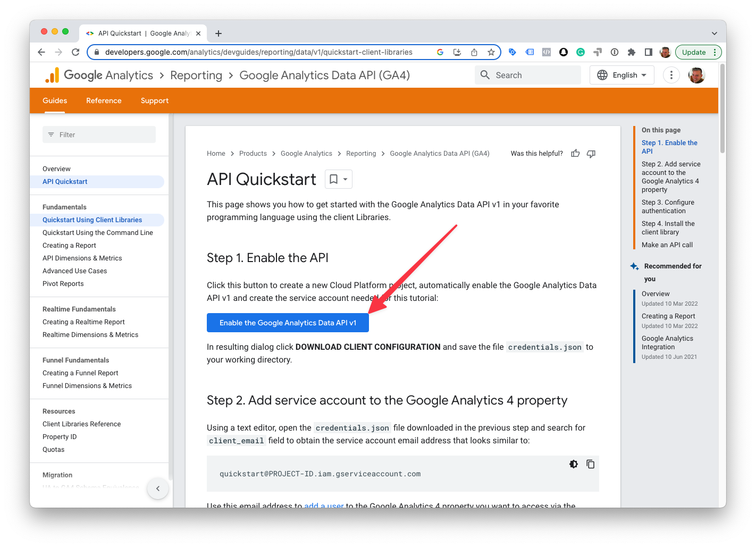Image resolution: width=756 pixels, height=547 pixels.
Task: Click Google Analytics in page breadcrumb
Action: click(x=306, y=153)
